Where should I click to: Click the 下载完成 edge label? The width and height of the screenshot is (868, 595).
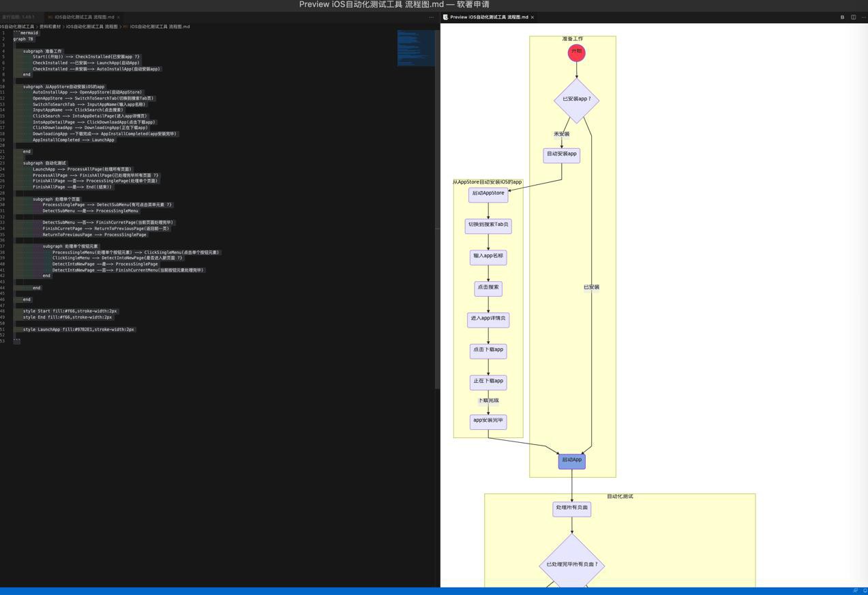[x=488, y=401]
